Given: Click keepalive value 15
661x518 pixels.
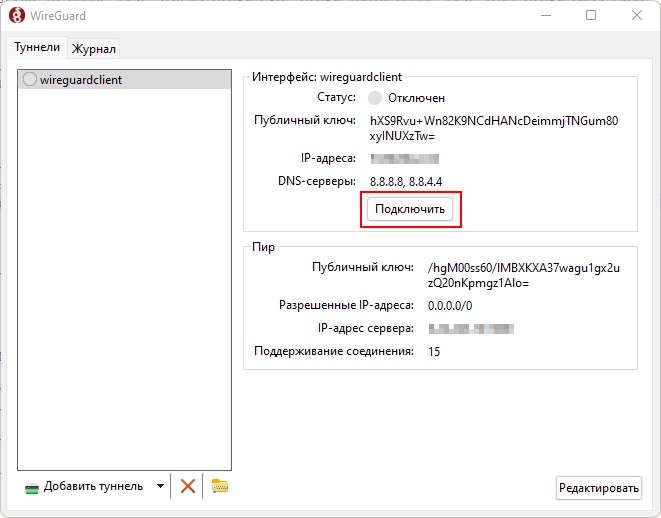Looking at the screenshot, I should point(434,352).
